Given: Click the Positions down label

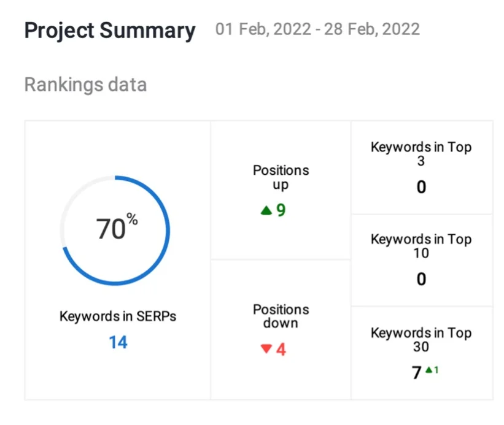Looking at the screenshot, I should coord(281,316).
